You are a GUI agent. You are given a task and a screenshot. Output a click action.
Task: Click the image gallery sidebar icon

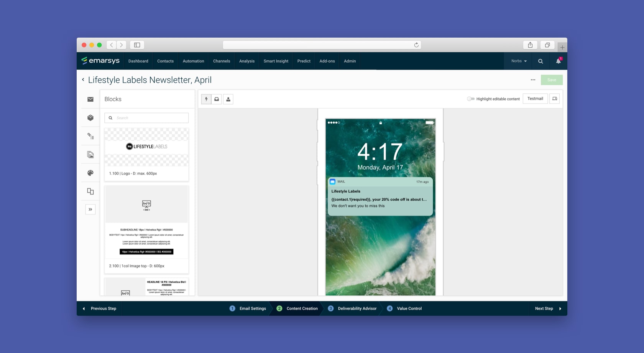tap(90, 155)
